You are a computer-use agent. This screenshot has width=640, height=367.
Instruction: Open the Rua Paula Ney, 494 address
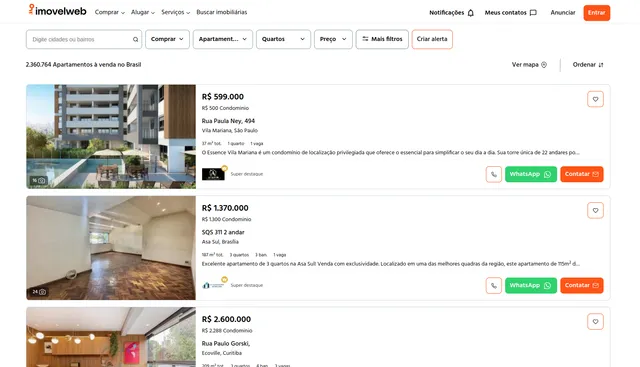[228, 121]
